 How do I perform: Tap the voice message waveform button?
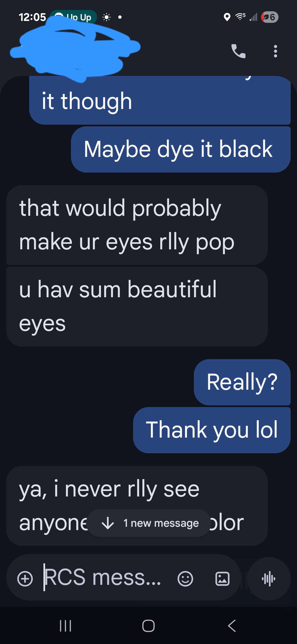pyautogui.click(x=269, y=578)
